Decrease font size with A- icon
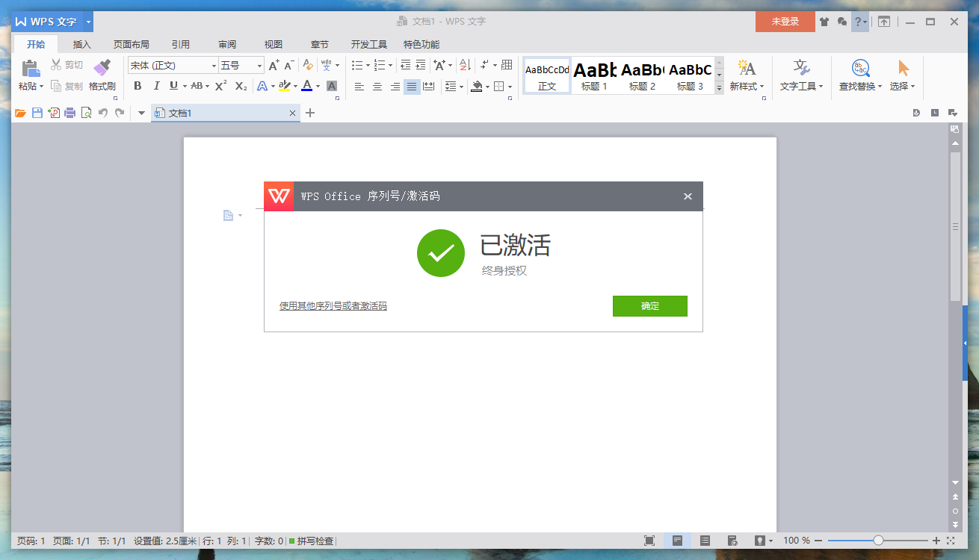 289,66
